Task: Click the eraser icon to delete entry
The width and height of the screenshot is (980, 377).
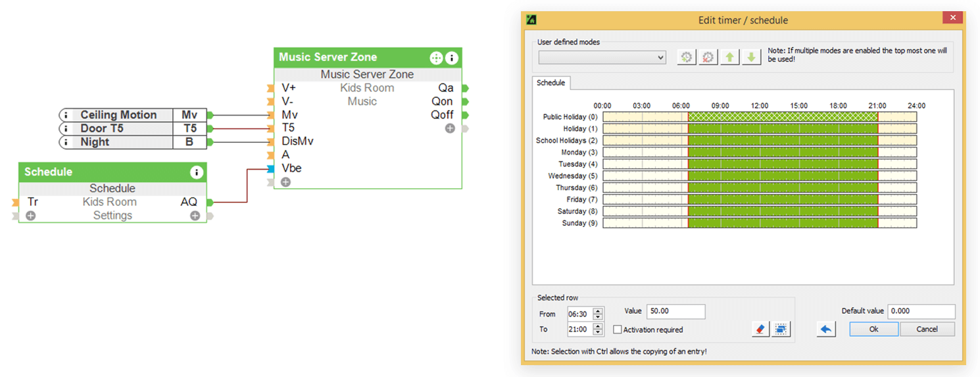Action: pyautogui.click(x=760, y=329)
